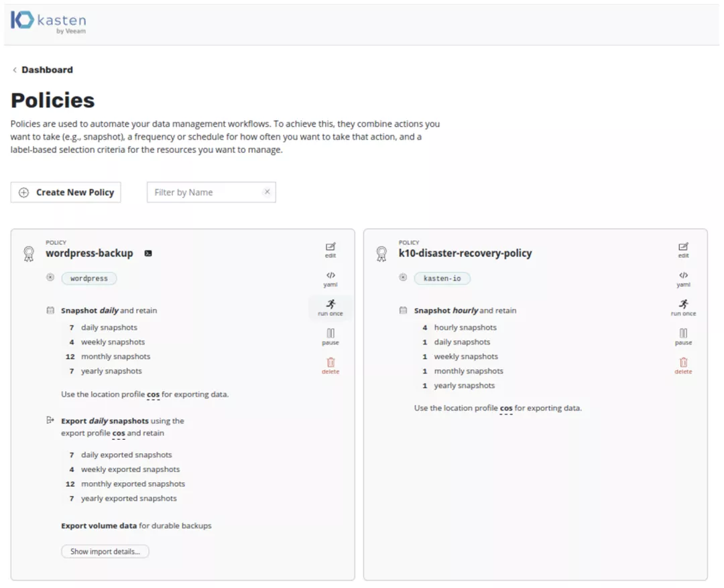
Task: Edit the wordpress-backup policy
Action: 330,249
